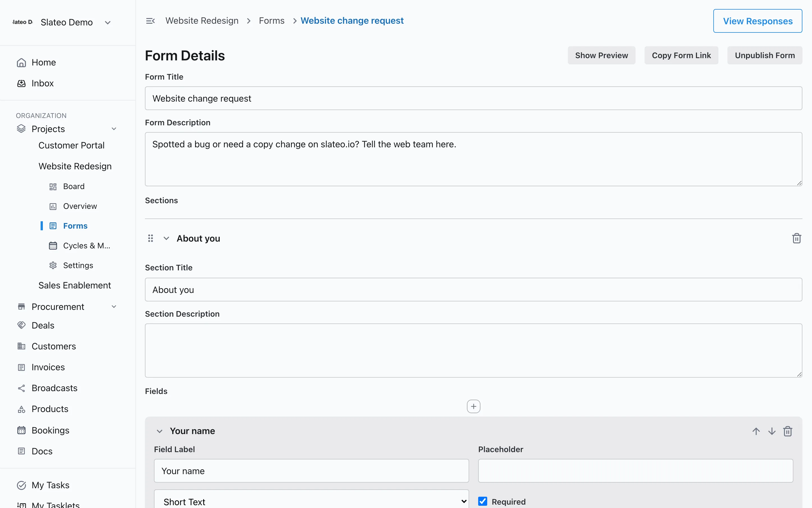The width and height of the screenshot is (812, 508).
Task: Open Customer Portal project
Action: click(x=71, y=145)
